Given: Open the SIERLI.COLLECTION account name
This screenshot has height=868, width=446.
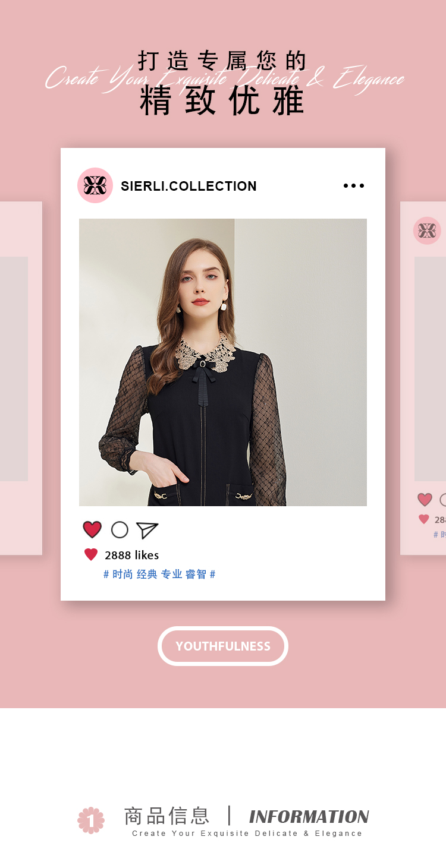Looking at the screenshot, I should click(x=189, y=186).
